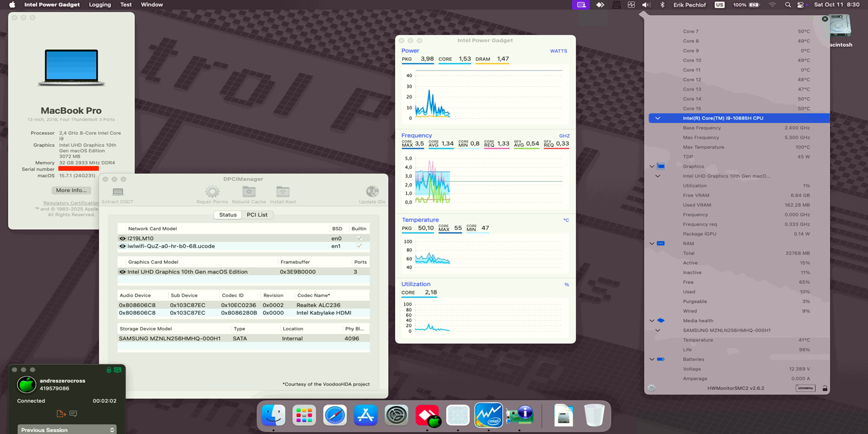Click the Rebuild Cache icon
This screenshot has width=868, height=434.
(x=248, y=193)
